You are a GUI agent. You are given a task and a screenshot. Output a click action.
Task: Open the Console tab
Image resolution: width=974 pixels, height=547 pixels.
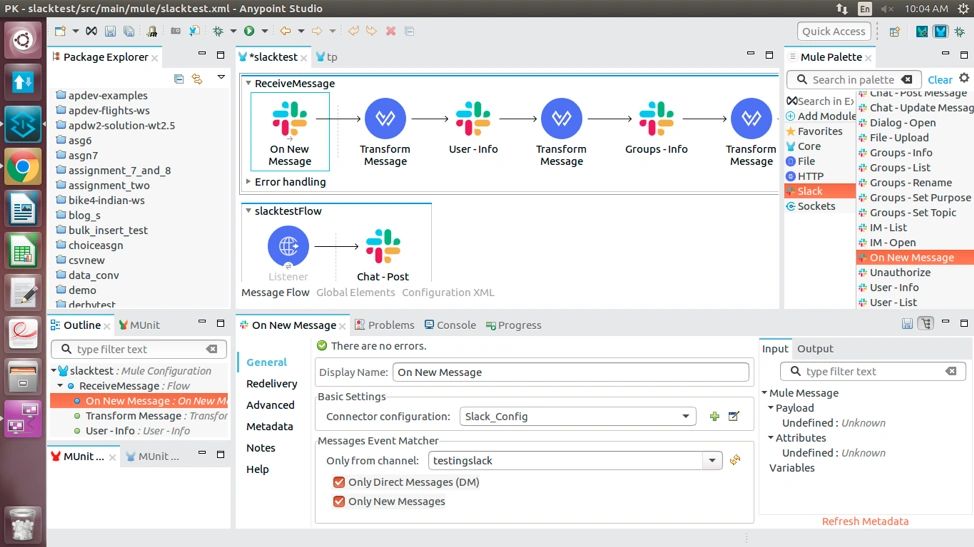tap(450, 325)
